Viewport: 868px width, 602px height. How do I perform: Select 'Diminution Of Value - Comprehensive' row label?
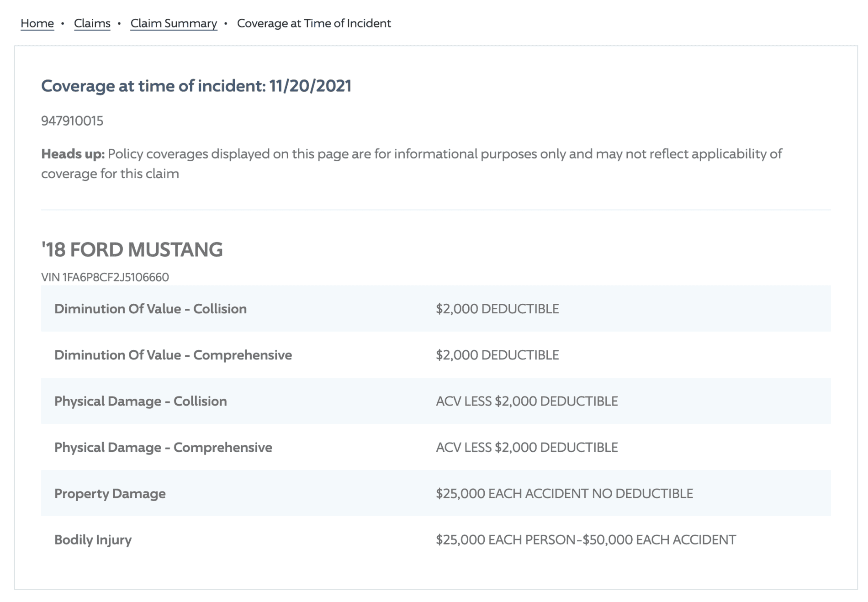click(173, 355)
